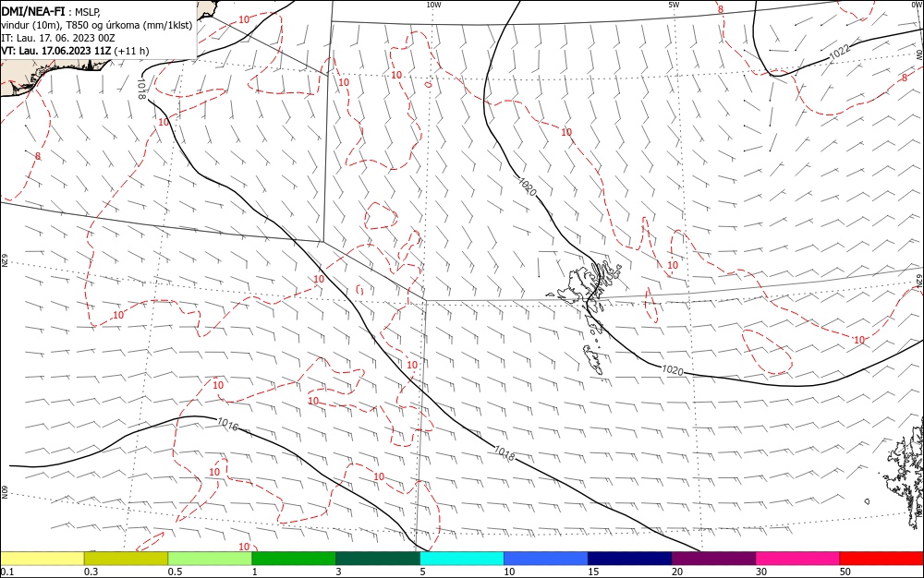Click the legend value '20'
The image size is (924, 578).
coord(677,572)
